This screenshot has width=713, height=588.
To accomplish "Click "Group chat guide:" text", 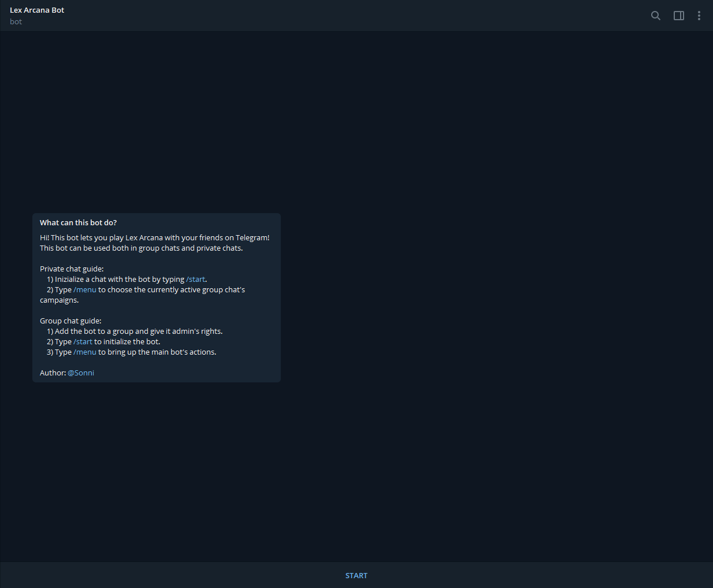I will click(x=70, y=321).
